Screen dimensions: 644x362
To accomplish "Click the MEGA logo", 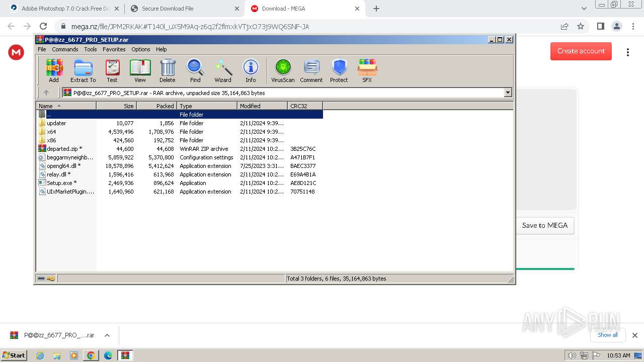I will pos(16,52).
